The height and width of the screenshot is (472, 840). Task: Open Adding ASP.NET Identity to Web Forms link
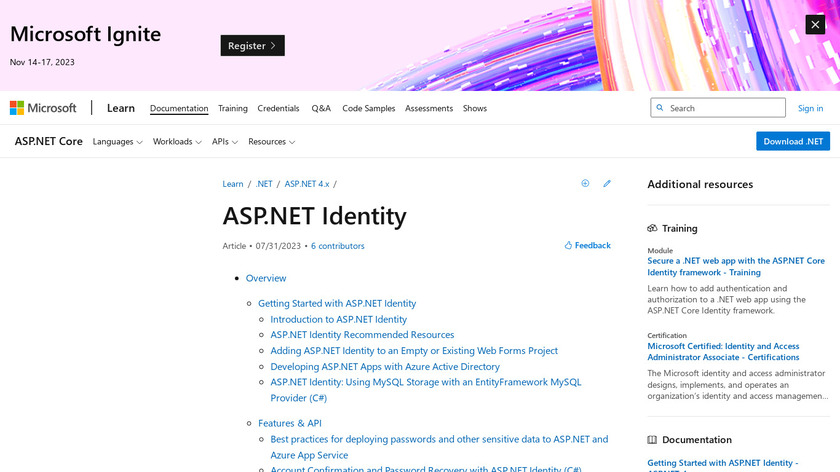point(414,351)
